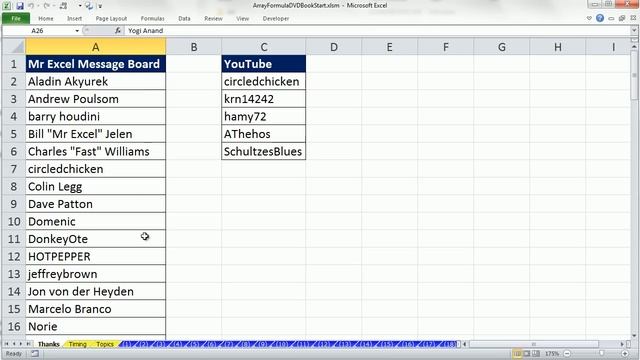The height and width of the screenshot is (360, 640).
Task: Click cell krn14242
Action: click(264, 99)
